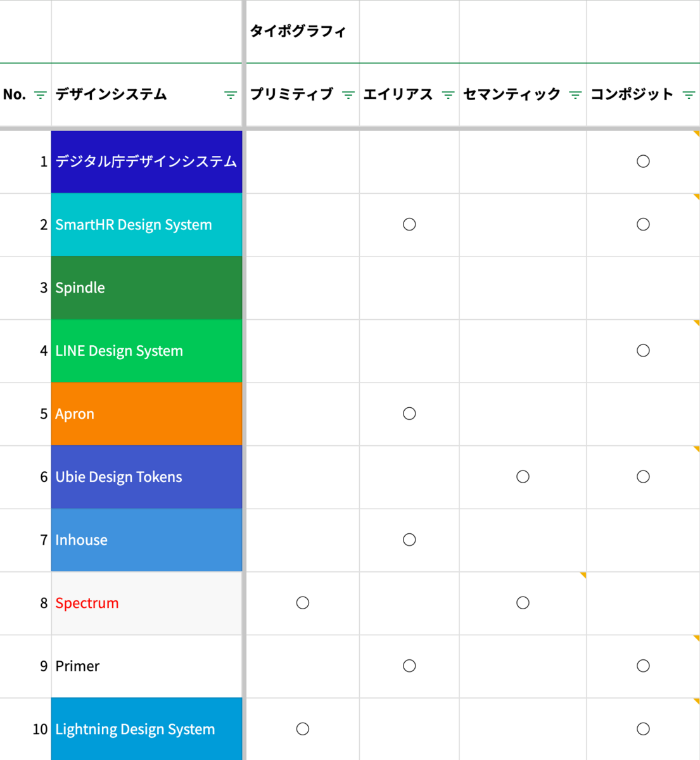This screenshot has width=700, height=760.
Task: Select the コンポジット circle in Primer row
Action: pyautogui.click(x=643, y=666)
